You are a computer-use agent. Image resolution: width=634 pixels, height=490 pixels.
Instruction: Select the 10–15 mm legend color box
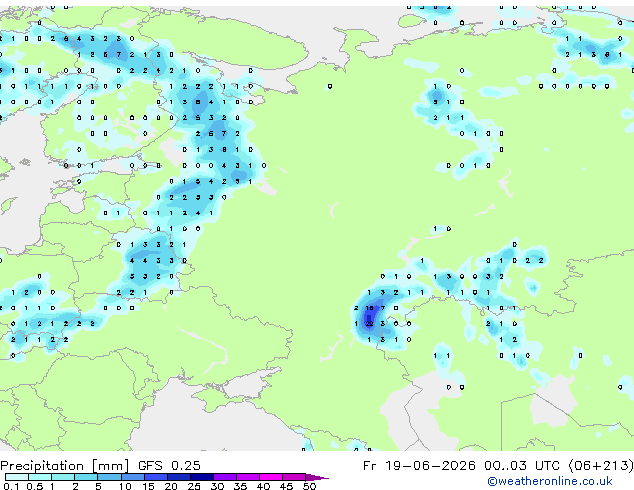tap(132, 477)
